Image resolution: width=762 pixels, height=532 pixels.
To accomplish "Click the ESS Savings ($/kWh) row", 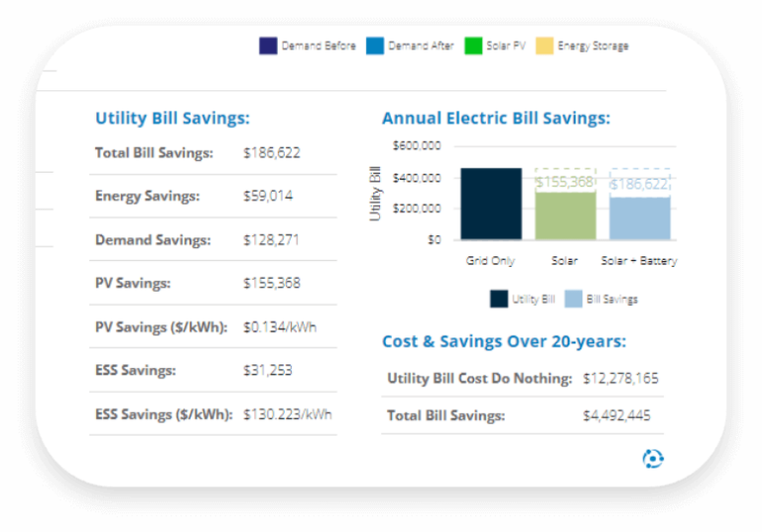I will tap(212, 414).
